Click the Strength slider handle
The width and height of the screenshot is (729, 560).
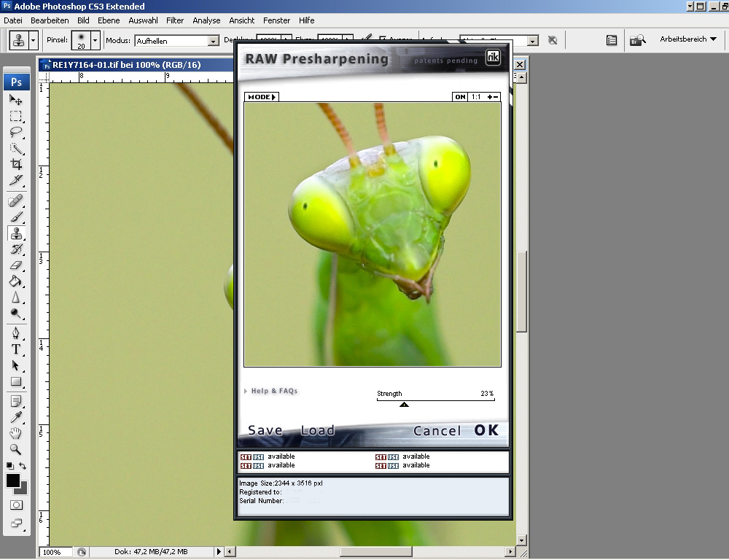click(x=404, y=404)
